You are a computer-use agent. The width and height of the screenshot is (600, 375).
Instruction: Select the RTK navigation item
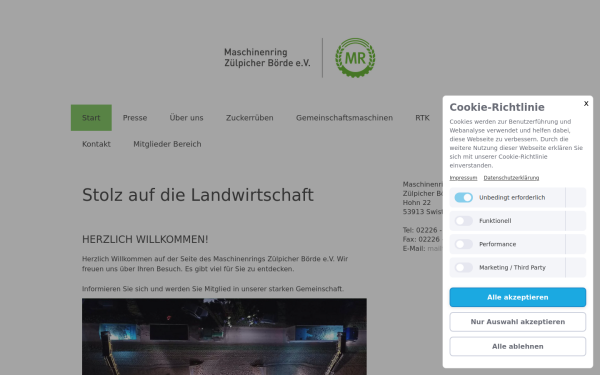(422, 118)
